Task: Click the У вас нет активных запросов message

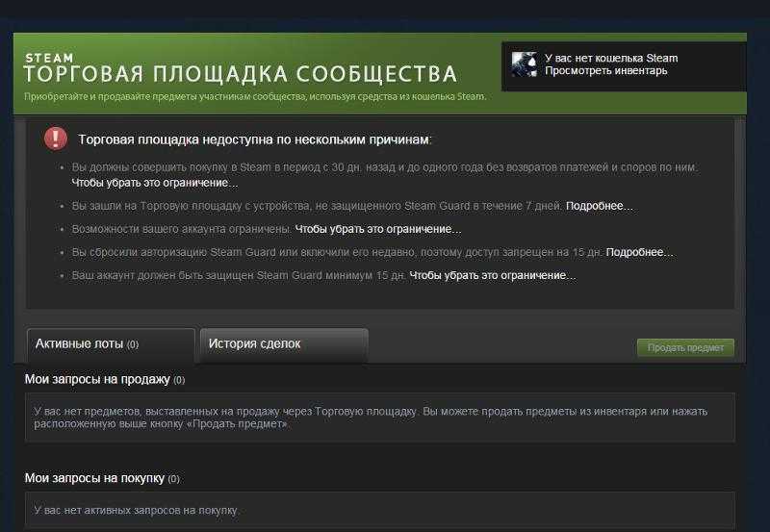Action: pos(136,511)
